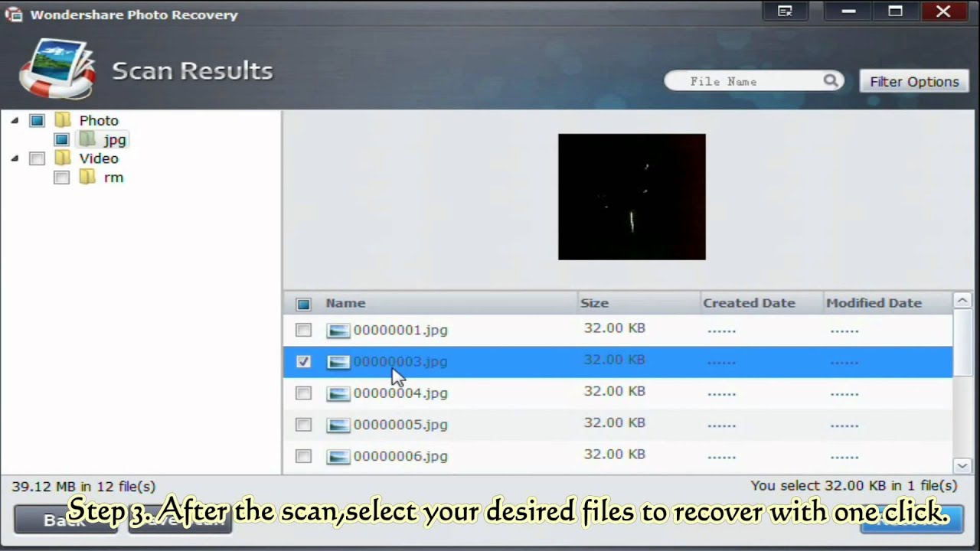Click the image icon of 00000005.jpg
The image size is (980, 551).
click(x=338, y=425)
